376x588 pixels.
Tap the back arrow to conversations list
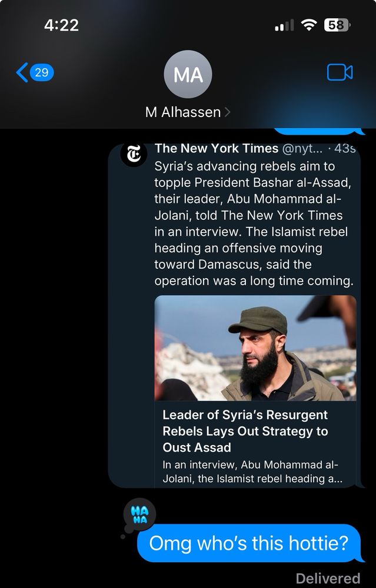[22, 72]
